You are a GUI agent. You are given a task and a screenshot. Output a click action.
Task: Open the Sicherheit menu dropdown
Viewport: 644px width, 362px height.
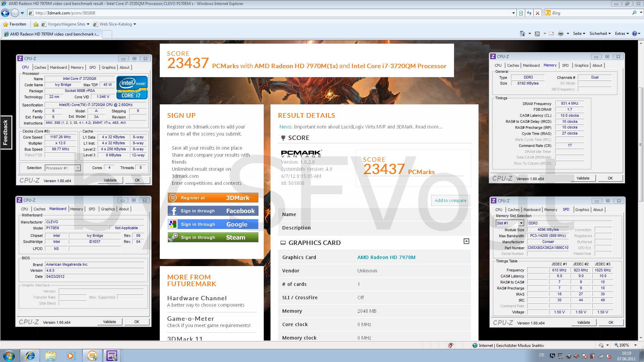[x=600, y=34]
